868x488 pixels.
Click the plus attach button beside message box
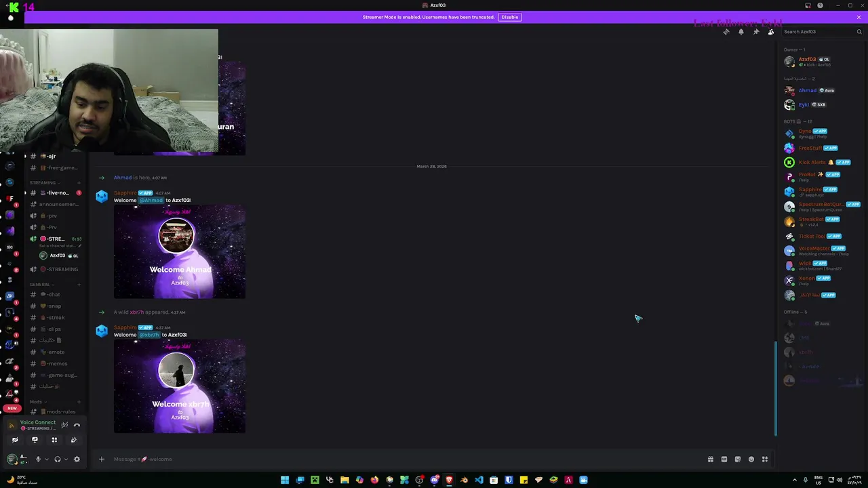(102, 459)
